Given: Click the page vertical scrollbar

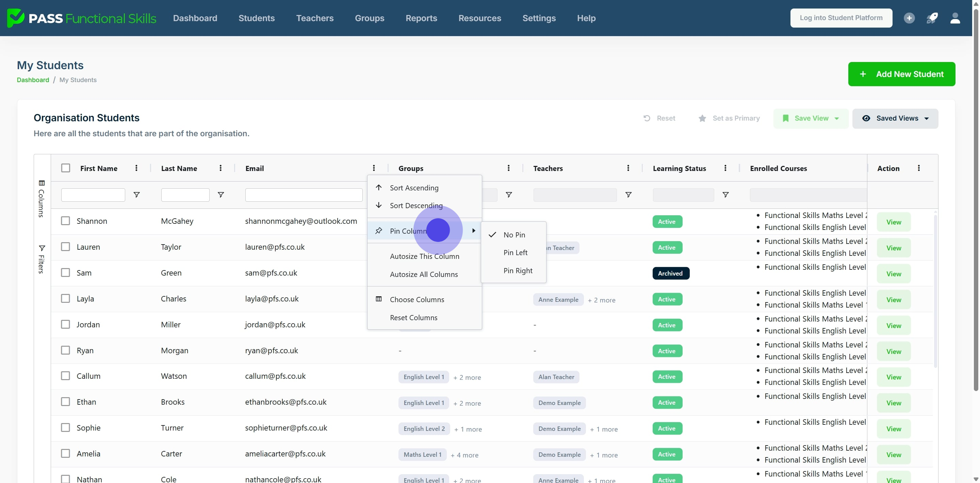Looking at the screenshot, I should coord(976,200).
